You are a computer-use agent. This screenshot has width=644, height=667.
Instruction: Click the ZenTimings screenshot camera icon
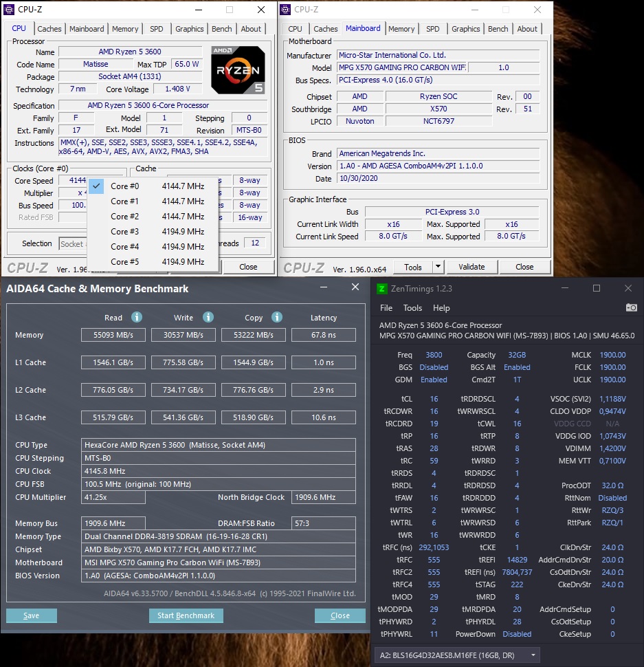click(631, 307)
